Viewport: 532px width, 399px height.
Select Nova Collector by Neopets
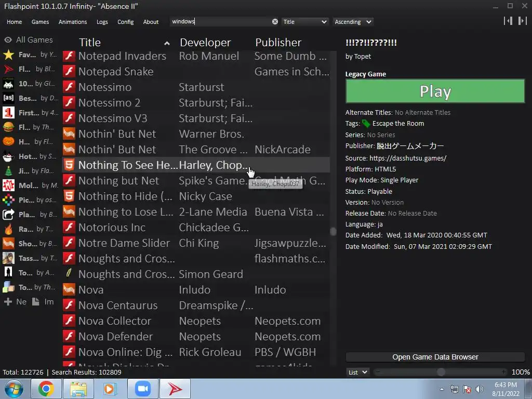click(196, 321)
